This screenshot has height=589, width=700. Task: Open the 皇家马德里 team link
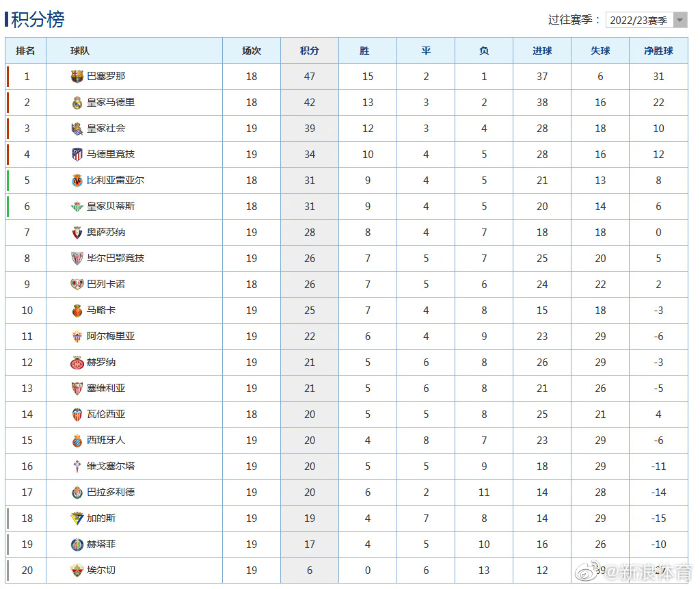[111, 103]
